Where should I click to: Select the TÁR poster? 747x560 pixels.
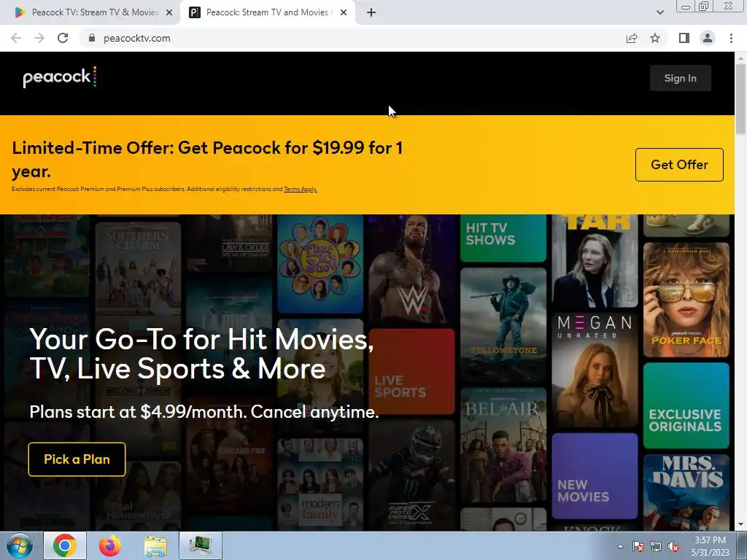click(595, 261)
